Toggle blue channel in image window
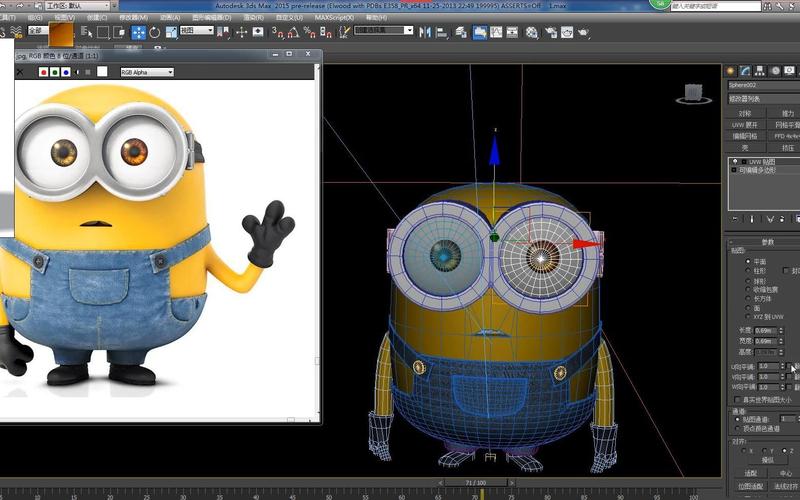Screen dimensions: 800x500 tap(66, 72)
